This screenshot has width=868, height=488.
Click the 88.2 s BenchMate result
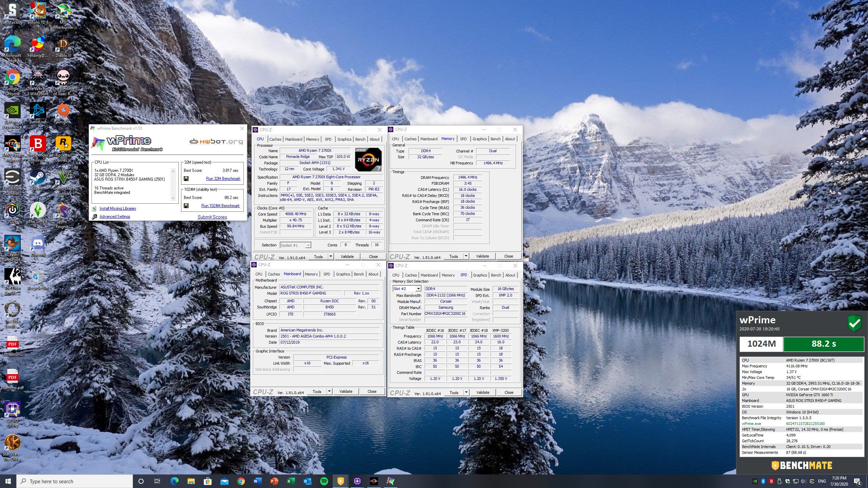point(824,344)
